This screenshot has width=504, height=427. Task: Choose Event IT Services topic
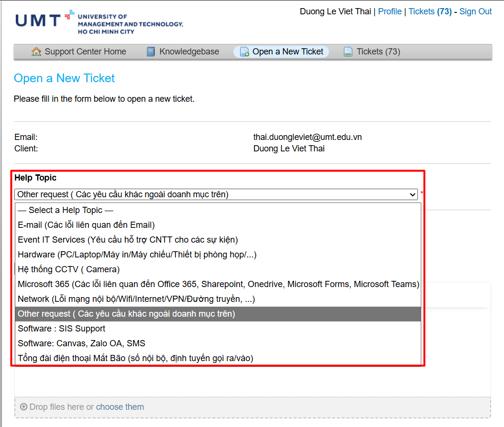coord(128,240)
